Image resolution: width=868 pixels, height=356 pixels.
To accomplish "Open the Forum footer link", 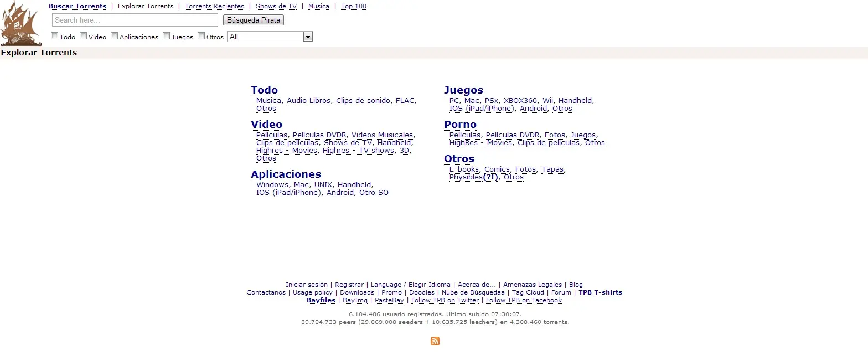I will [x=561, y=292].
